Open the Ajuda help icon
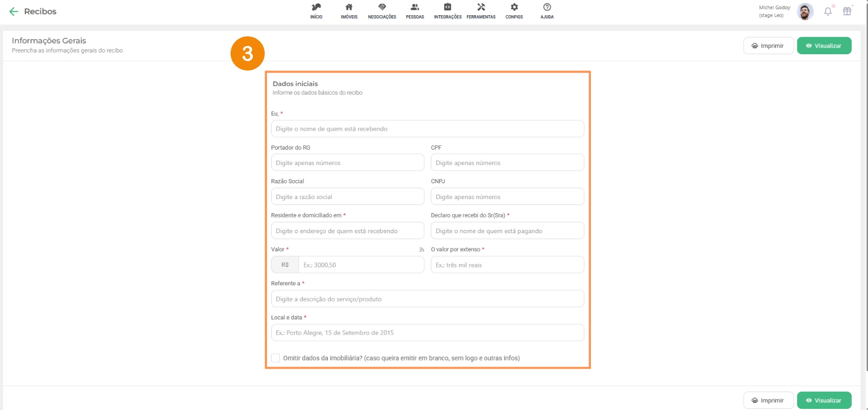The width and height of the screenshot is (868, 410). coord(547,8)
